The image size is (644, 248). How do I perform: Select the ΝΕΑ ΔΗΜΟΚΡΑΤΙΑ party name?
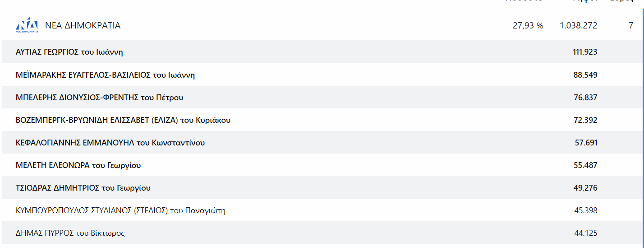[x=83, y=26]
